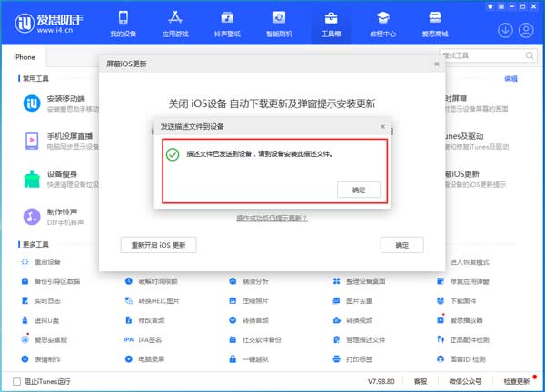
Task: Open the 虚拟U盘 virtual USB drive tool
Action: tap(40, 320)
